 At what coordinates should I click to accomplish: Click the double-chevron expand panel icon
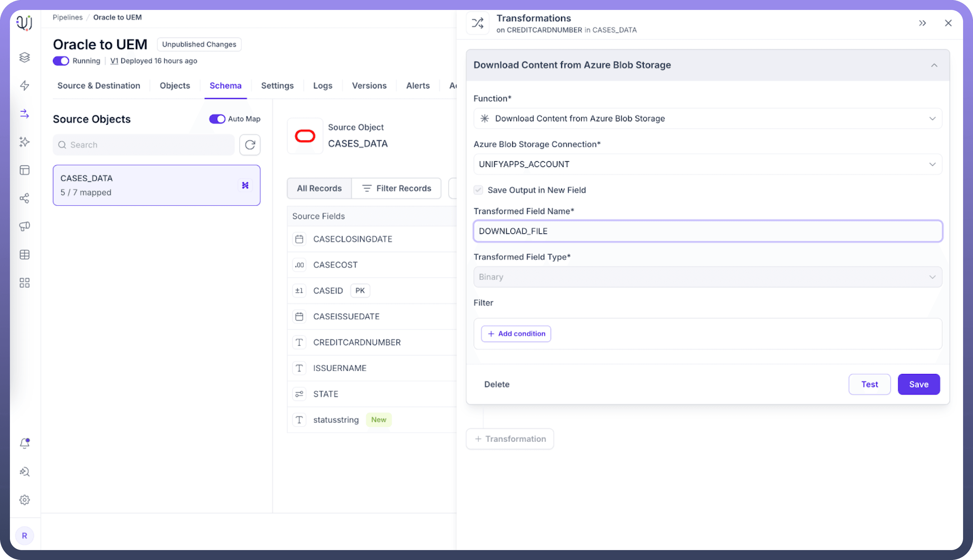(922, 23)
